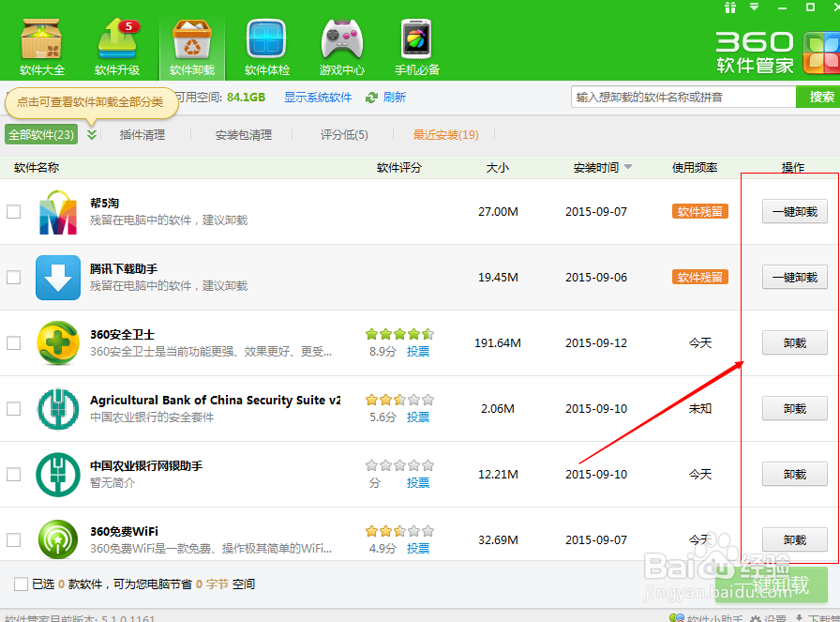Click the 刷新 refresh link
Viewport: 840px width, 622px height.
click(395, 97)
